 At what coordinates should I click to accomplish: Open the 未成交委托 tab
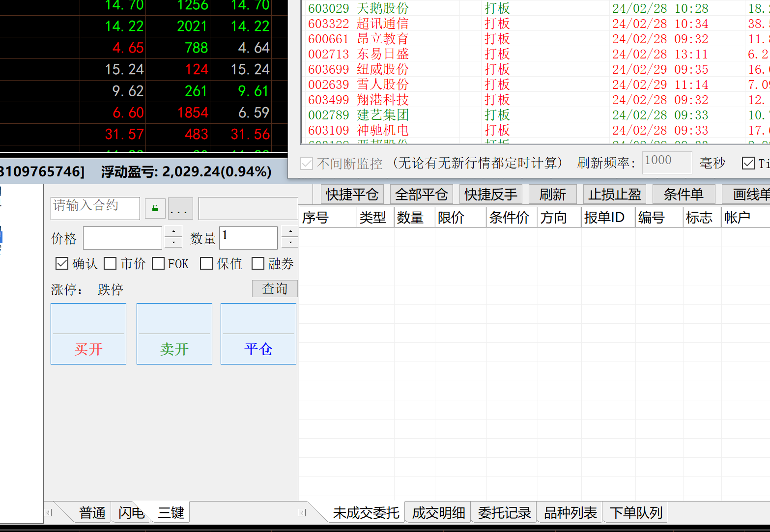pos(366,513)
